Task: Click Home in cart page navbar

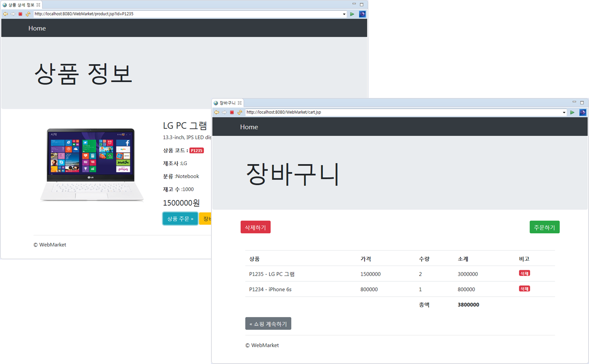Action: click(x=249, y=127)
